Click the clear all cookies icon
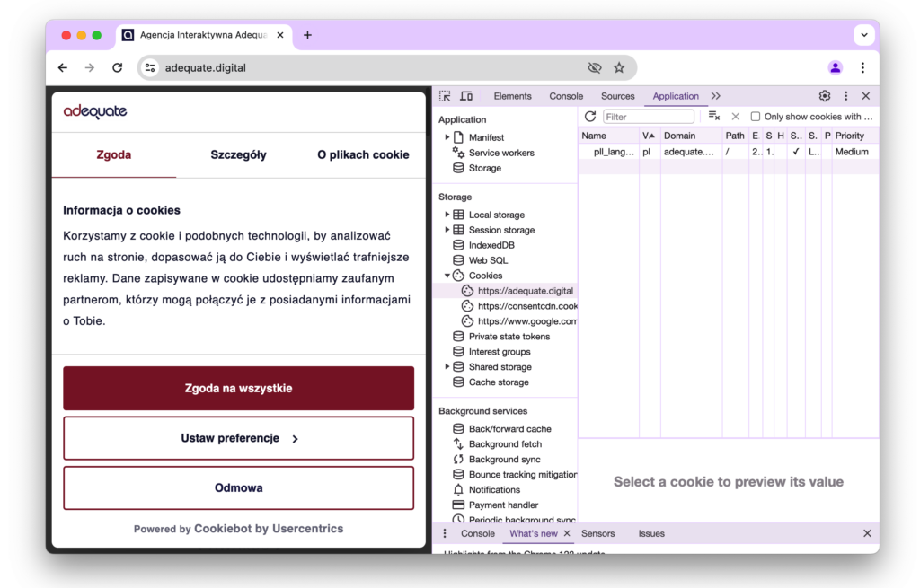This screenshot has height=588, width=920. pyautogui.click(x=714, y=117)
